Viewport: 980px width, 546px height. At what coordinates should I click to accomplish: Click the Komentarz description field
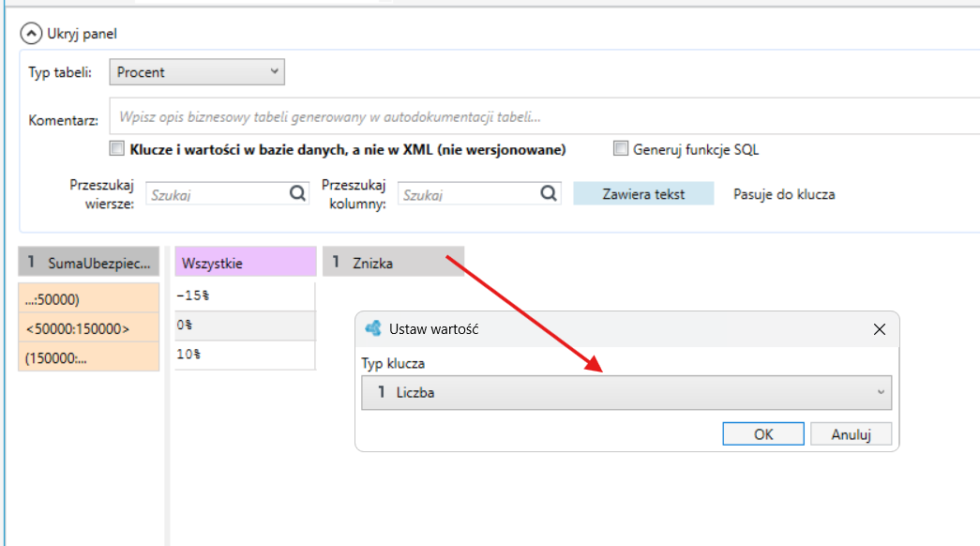point(544,116)
